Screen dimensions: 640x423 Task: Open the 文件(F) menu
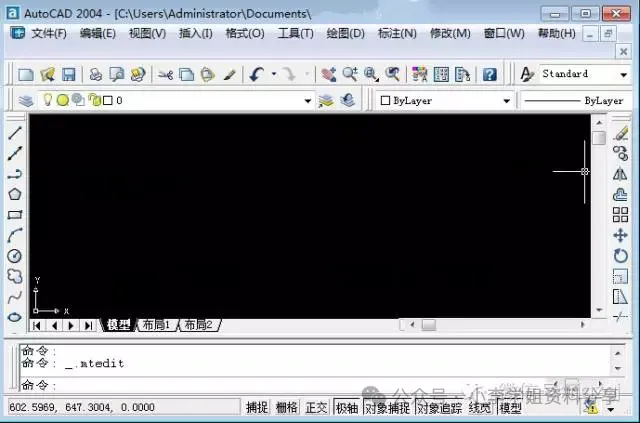point(49,33)
